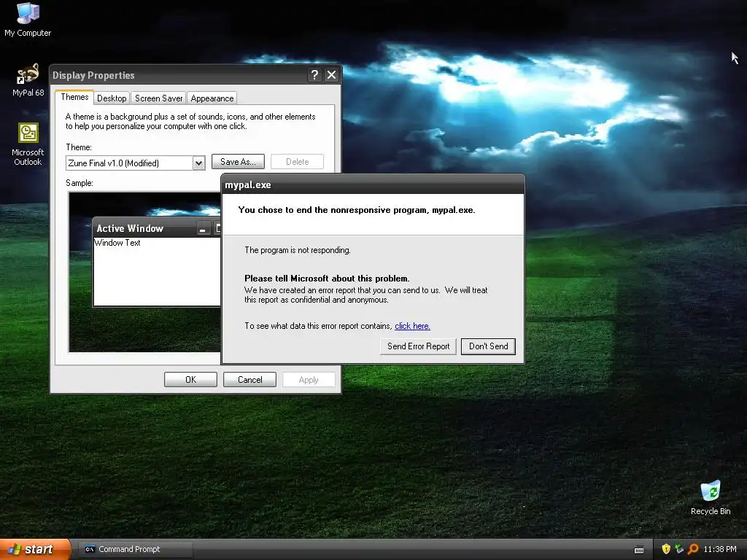
Task: Select the Themes tab
Action: coord(74,97)
